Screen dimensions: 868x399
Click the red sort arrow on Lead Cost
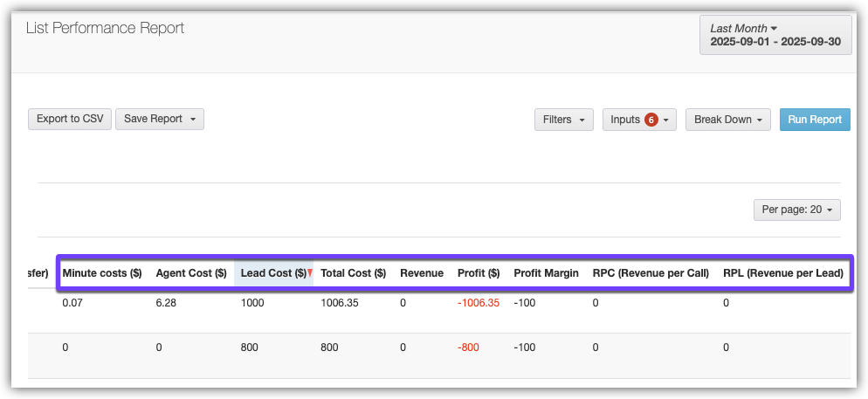pyautogui.click(x=309, y=273)
